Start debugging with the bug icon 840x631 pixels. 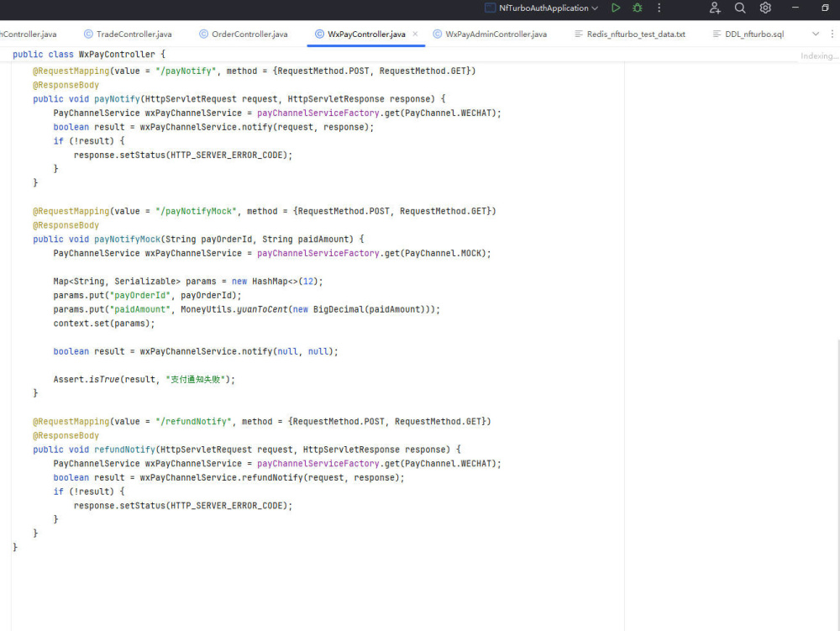click(637, 8)
